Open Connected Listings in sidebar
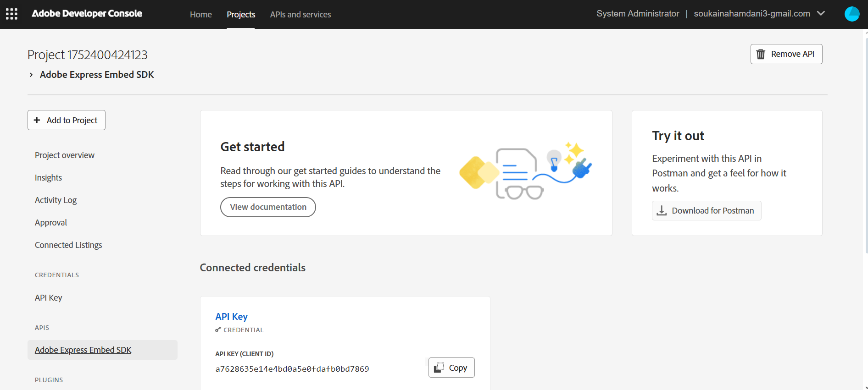The height and width of the screenshot is (390, 868). [x=68, y=245]
